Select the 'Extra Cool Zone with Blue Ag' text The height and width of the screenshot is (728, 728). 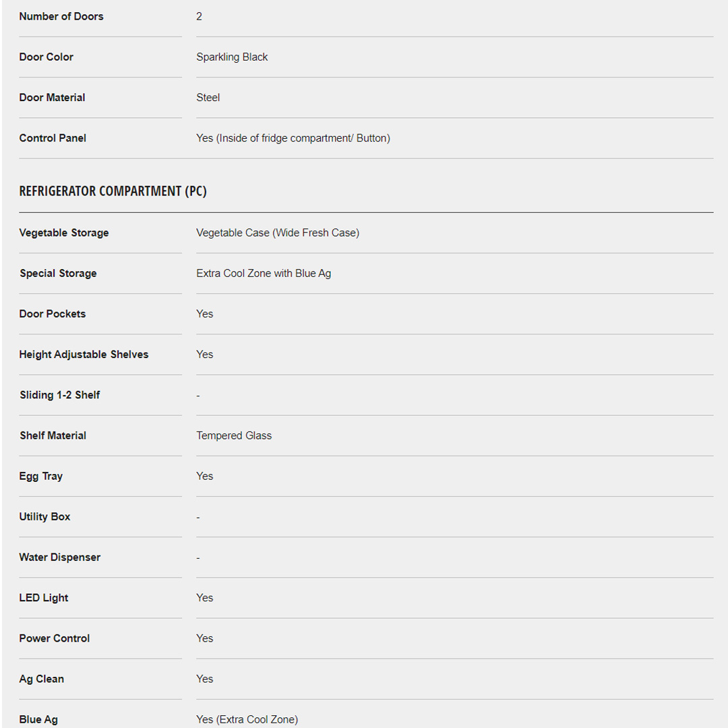(264, 273)
